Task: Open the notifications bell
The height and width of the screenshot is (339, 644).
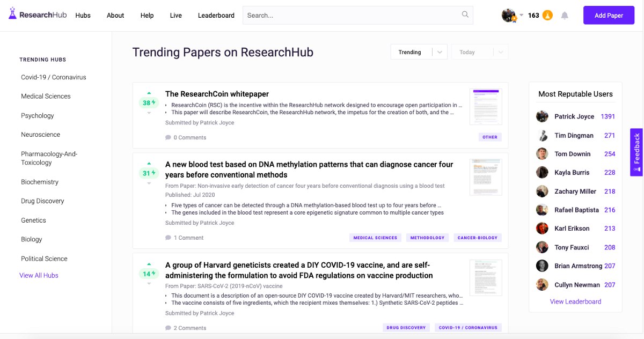Action: point(565,16)
